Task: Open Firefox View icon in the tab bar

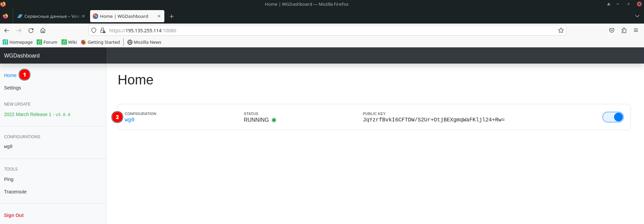Action: point(5,16)
